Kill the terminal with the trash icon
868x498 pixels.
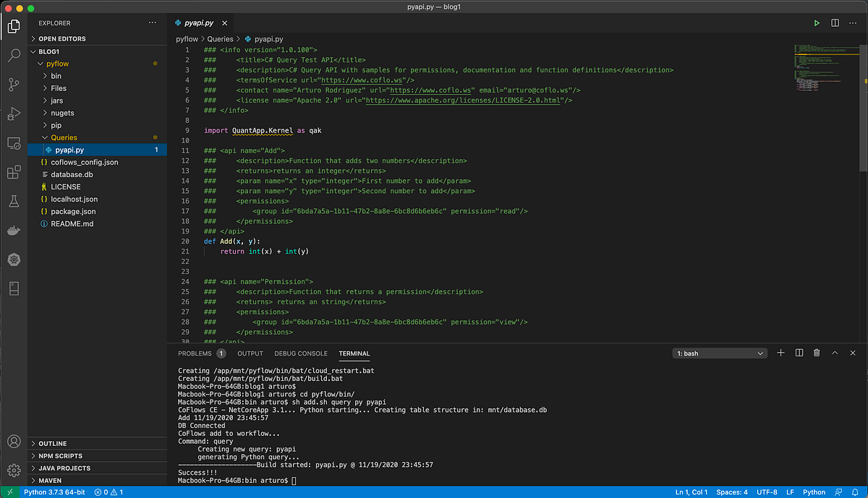click(817, 353)
